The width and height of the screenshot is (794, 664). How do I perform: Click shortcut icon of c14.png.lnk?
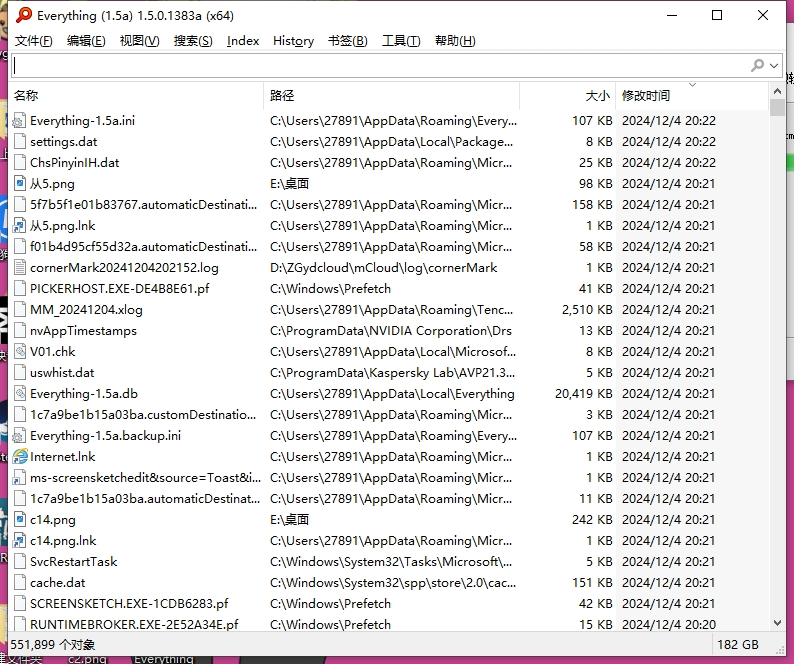(19, 541)
